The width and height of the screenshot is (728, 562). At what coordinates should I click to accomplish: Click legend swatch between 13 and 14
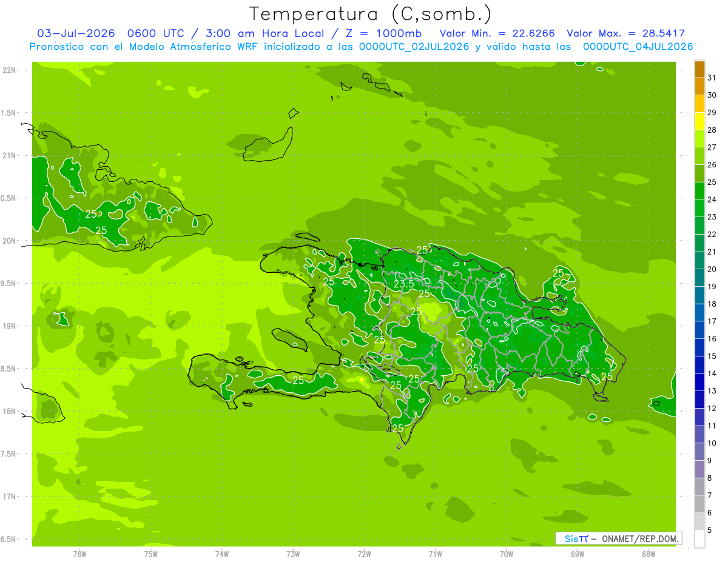[x=699, y=382]
